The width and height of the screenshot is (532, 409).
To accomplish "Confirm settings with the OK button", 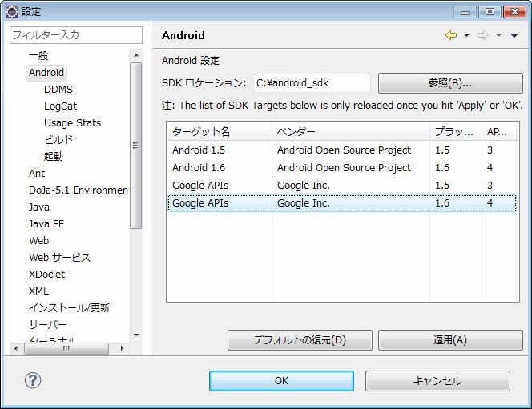I will pyautogui.click(x=281, y=381).
